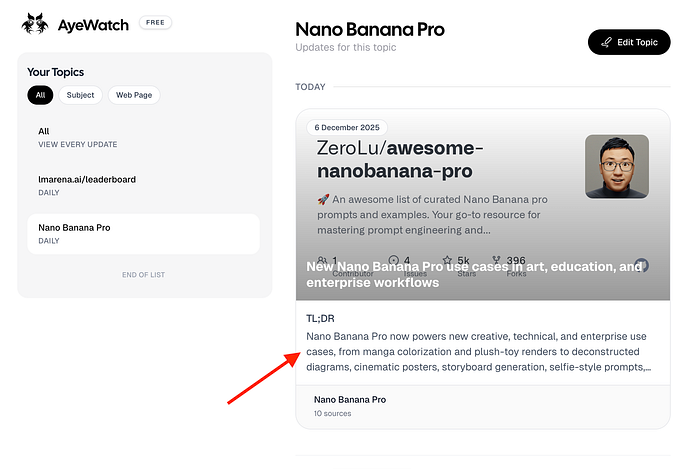Click the issues icon in repo card
Screen dimensions: 700x469
pyautogui.click(x=393, y=260)
